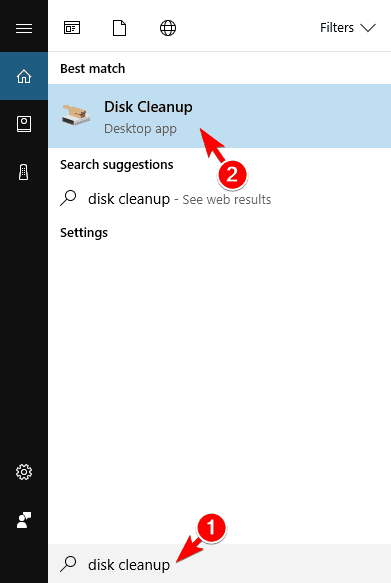Go to the Cortana Home icon

24,76
